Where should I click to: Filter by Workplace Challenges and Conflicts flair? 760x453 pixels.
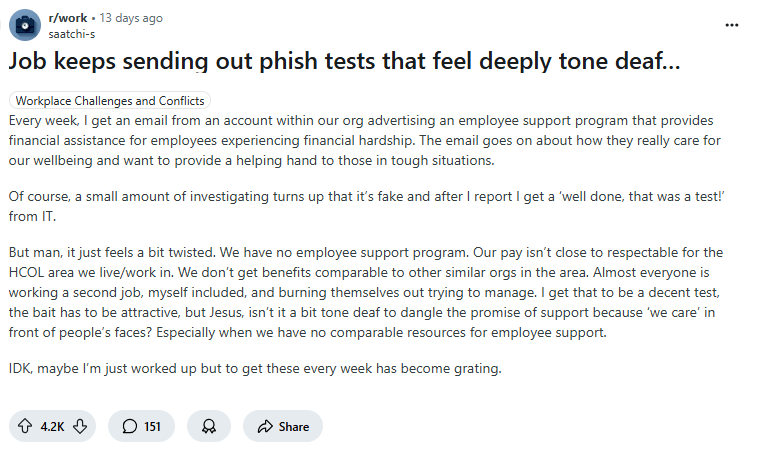(110, 101)
